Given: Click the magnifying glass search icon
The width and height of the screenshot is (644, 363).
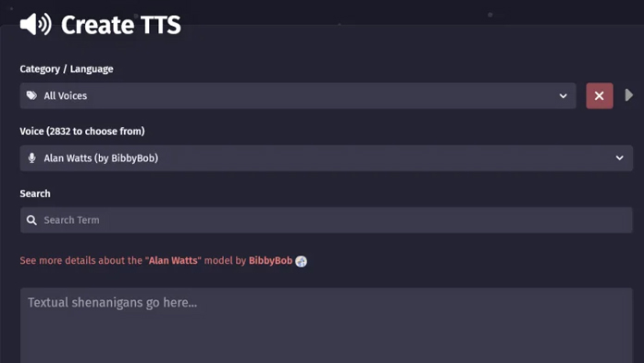Looking at the screenshot, I should coord(31,220).
